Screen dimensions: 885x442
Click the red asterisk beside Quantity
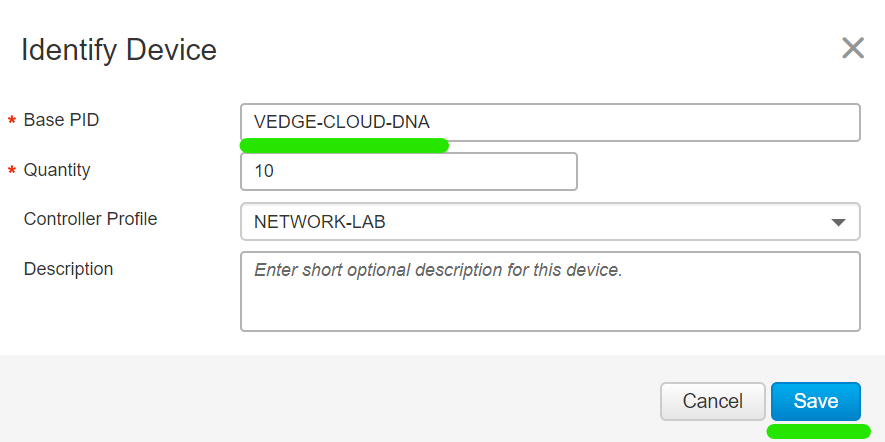click(x=11, y=170)
